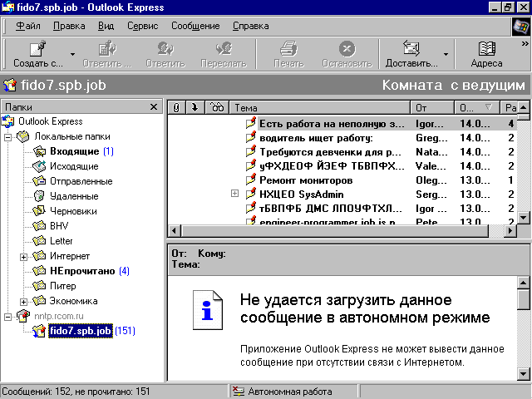Screen dimensions: 532x399
Task: Select the message 'Ремонт мониторов'
Action: tap(306, 180)
